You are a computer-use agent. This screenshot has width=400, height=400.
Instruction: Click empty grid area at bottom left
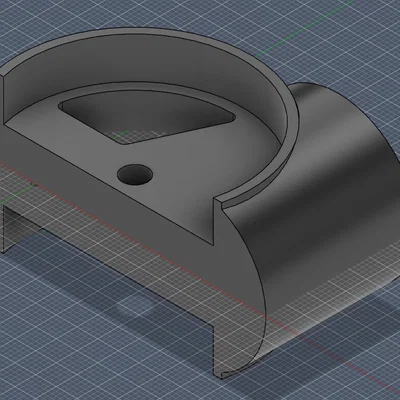click(67, 350)
